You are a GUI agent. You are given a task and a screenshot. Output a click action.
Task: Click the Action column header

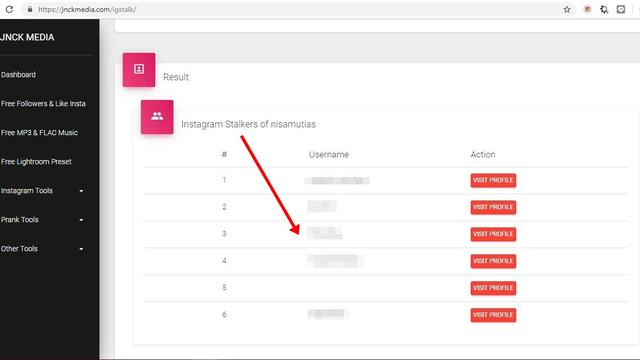click(483, 155)
